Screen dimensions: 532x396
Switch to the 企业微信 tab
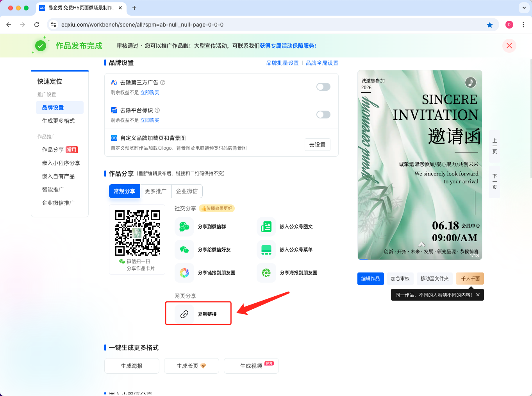pyautogui.click(x=187, y=191)
